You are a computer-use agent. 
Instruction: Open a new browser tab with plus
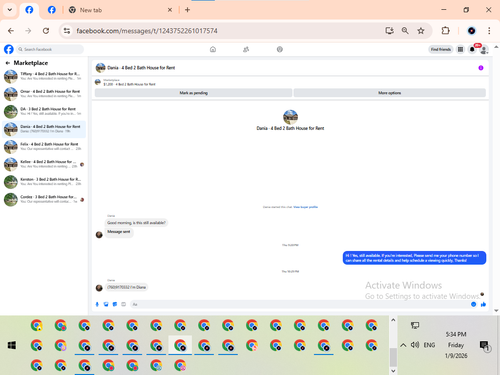tap(187, 10)
